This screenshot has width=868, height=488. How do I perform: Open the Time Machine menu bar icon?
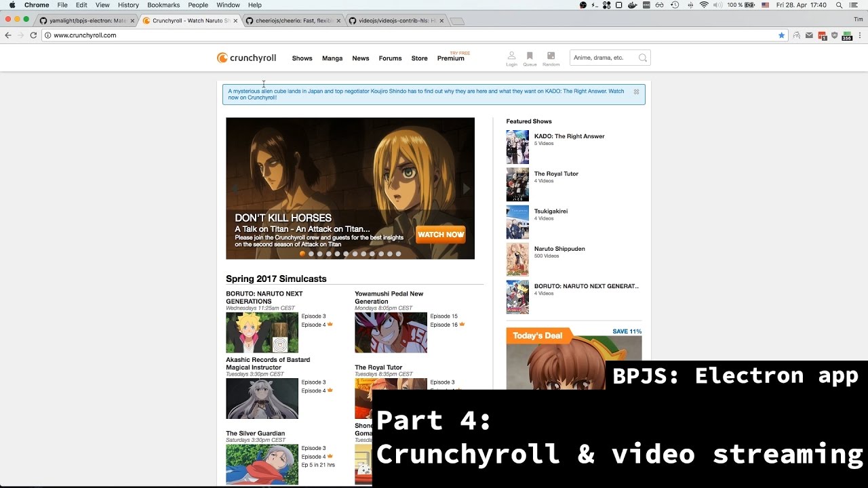[x=675, y=5]
